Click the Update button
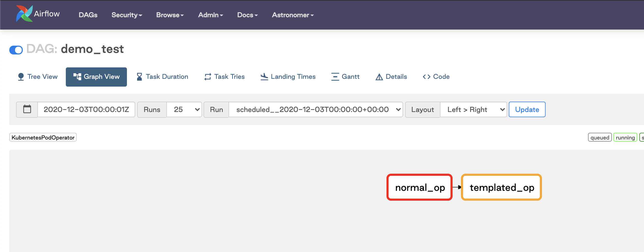 [x=527, y=109]
